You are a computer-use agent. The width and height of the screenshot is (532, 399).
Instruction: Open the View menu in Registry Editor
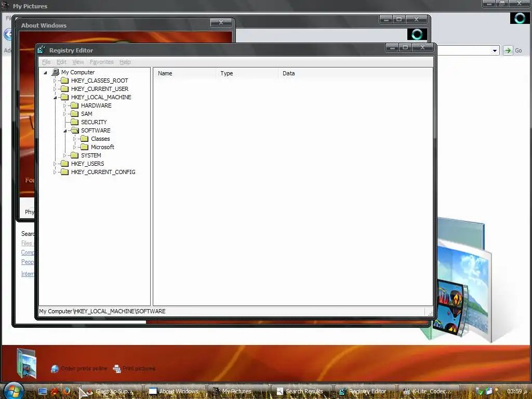click(x=78, y=62)
